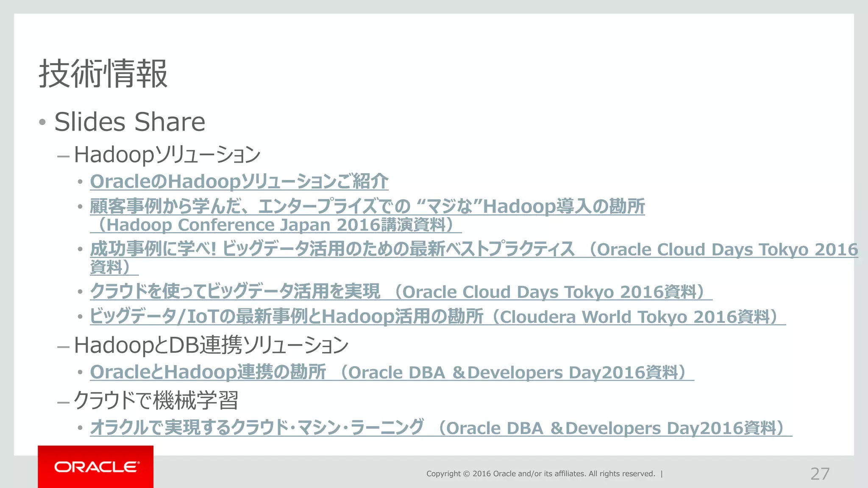Select the Slides Share bullet text
Screen dimensions: 868x488
pos(130,122)
